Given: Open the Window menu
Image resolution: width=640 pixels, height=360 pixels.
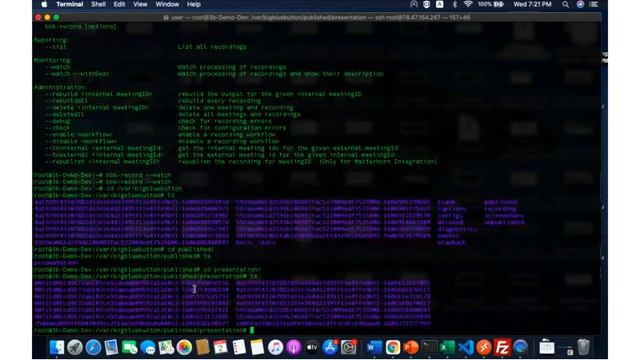Looking at the screenshot, I should click(x=167, y=4).
